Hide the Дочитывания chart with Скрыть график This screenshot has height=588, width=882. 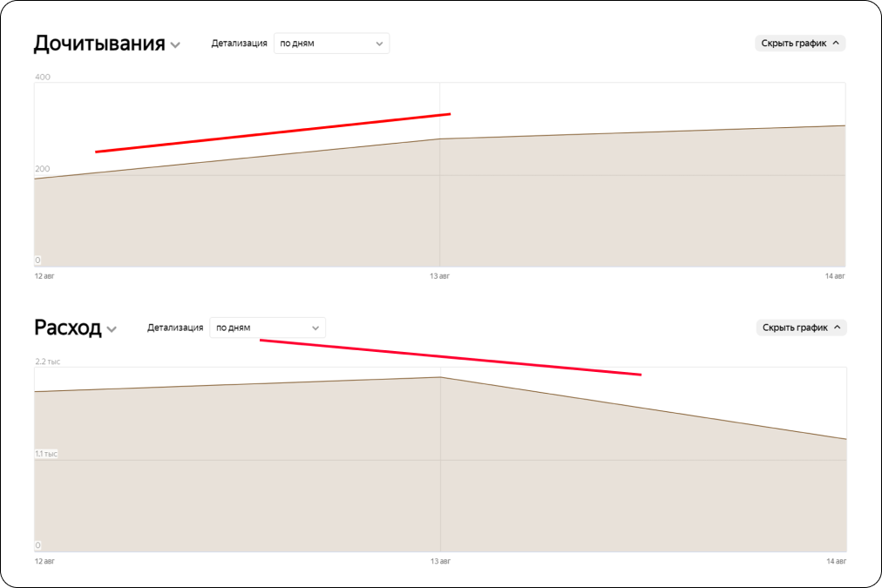800,44
